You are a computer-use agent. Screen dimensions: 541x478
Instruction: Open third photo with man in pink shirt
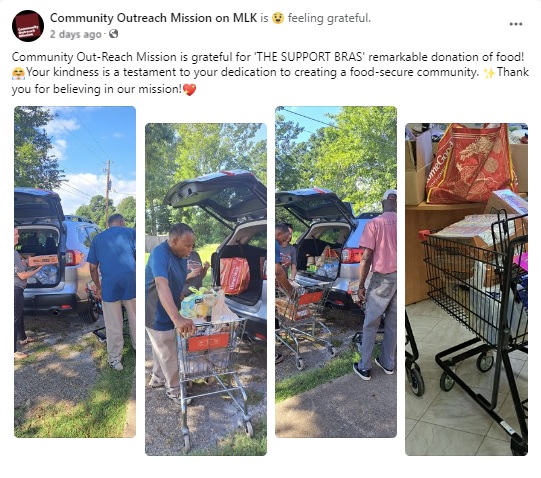[x=336, y=272]
